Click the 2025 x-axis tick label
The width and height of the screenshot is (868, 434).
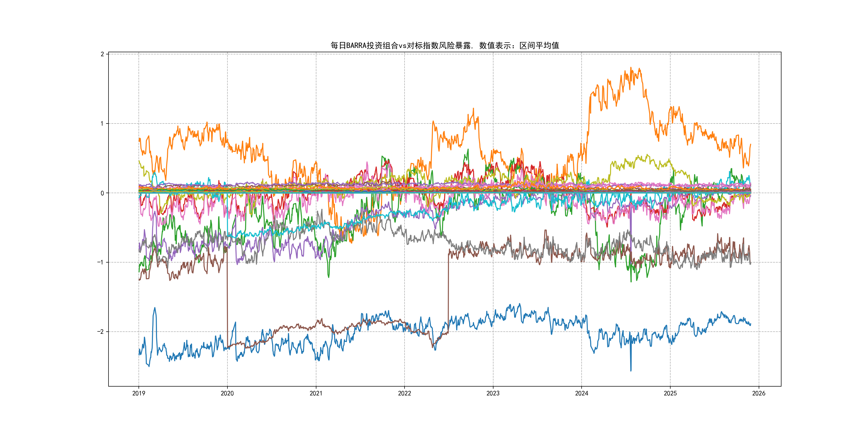[x=670, y=393]
